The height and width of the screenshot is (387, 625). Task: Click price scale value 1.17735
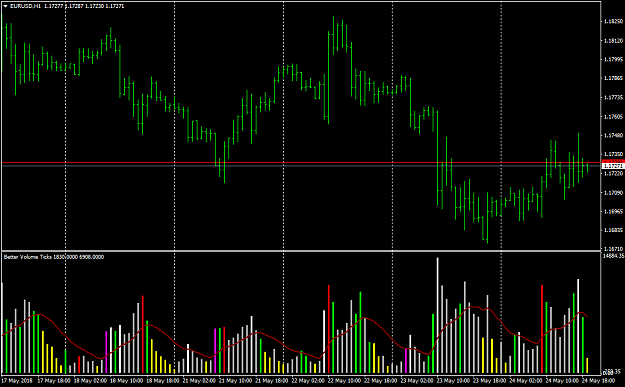point(613,98)
